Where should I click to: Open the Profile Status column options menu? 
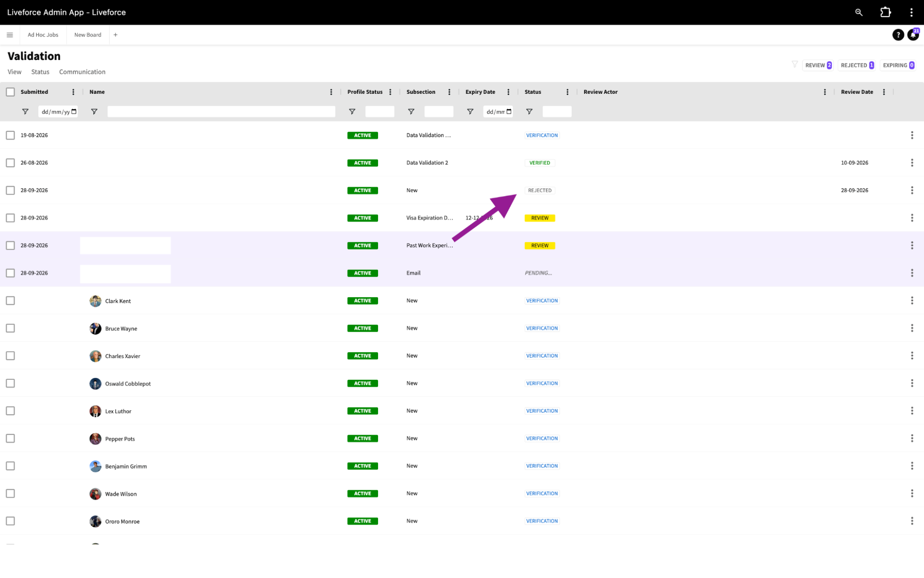(390, 92)
